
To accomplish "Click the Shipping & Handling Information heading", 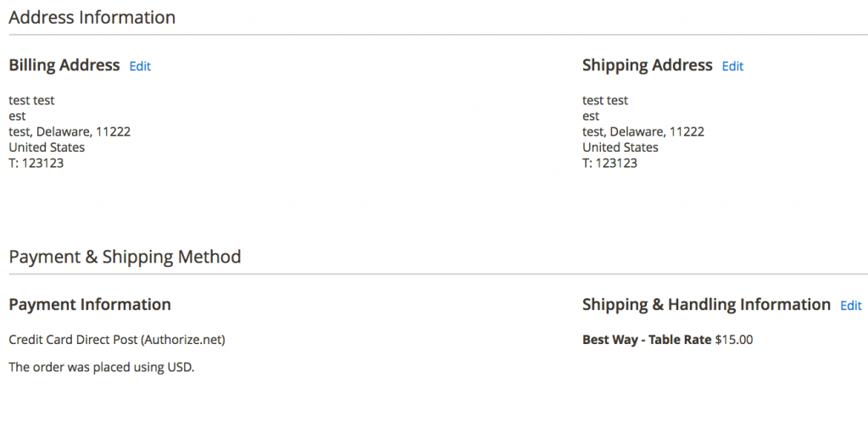I will click(x=706, y=305).
